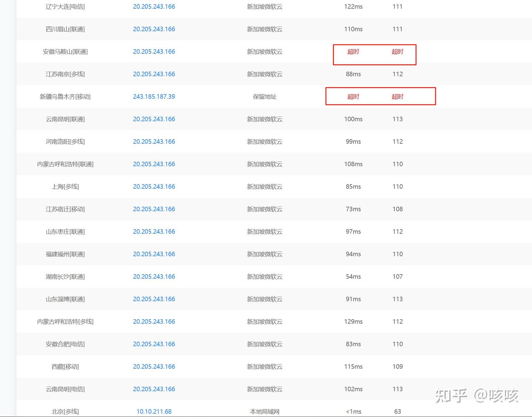The image size is (532, 417).
Task: Click the TTL value 108
Action: tap(398, 209)
